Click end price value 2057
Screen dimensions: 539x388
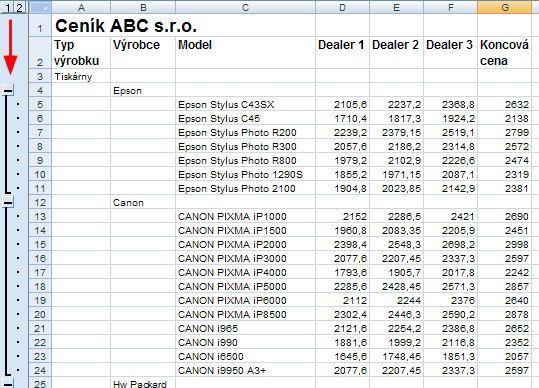click(504, 356)
